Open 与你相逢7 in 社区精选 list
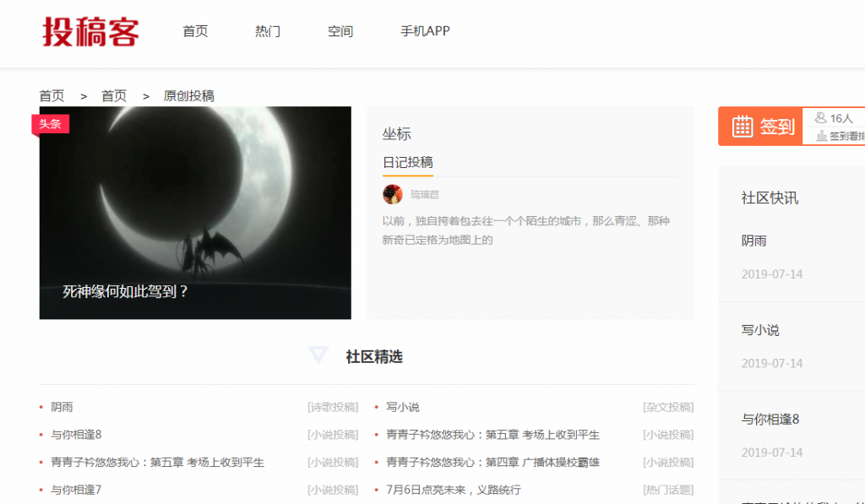Screen dimensions: 865x504 coord(76,490)
